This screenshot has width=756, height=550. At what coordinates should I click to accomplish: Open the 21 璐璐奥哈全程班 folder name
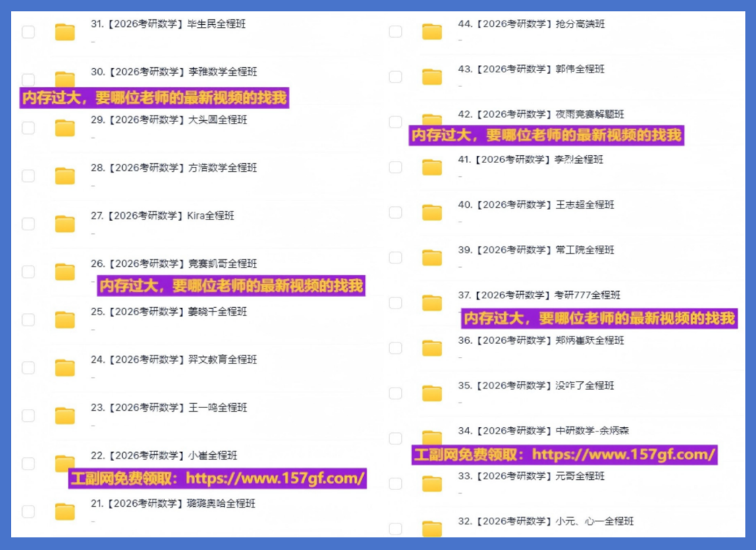(x=173, y=503)
